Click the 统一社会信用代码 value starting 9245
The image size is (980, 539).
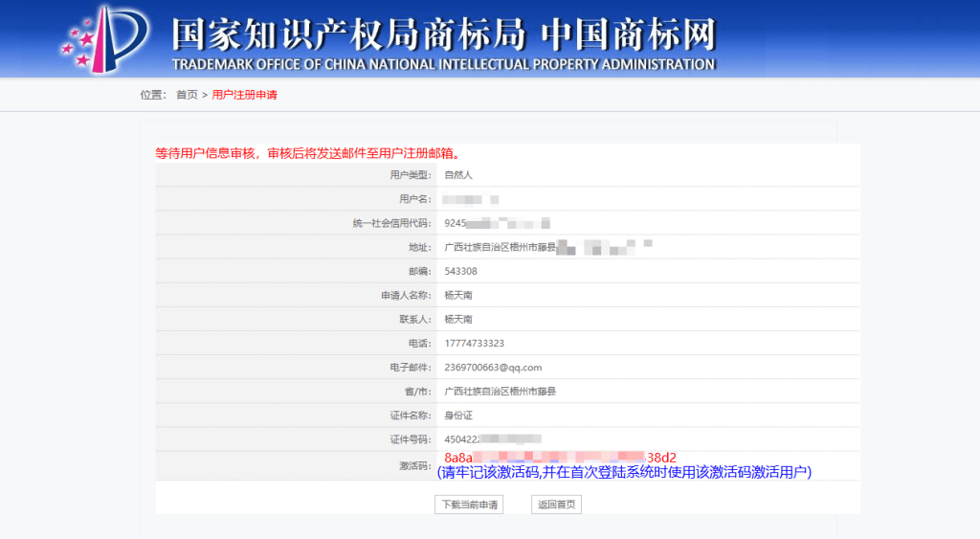pos(497,223)
